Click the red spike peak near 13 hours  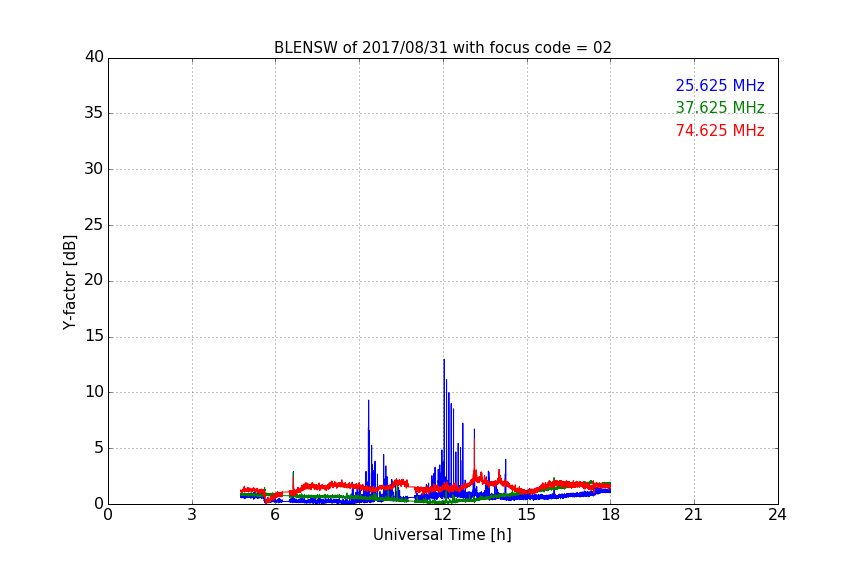pyautogui.click(x=474, y=432)
